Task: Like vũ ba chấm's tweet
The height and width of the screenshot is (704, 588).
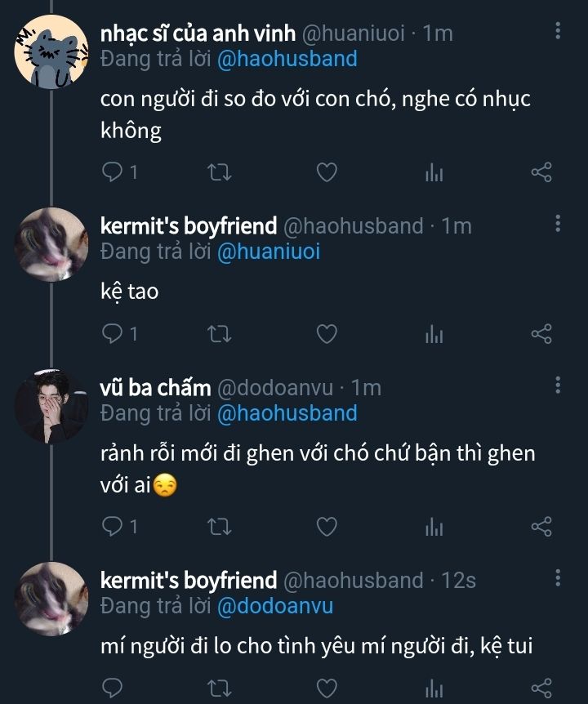Action: [x=327, y=527]
